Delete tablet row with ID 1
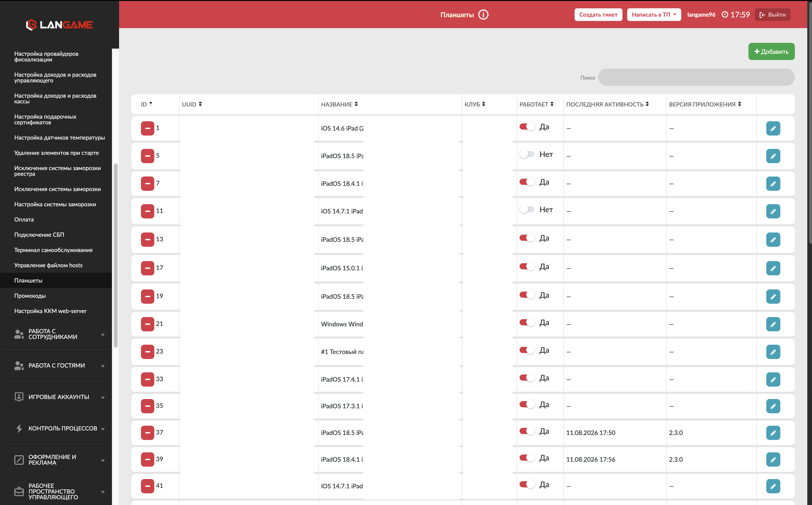 coord(147,128)
